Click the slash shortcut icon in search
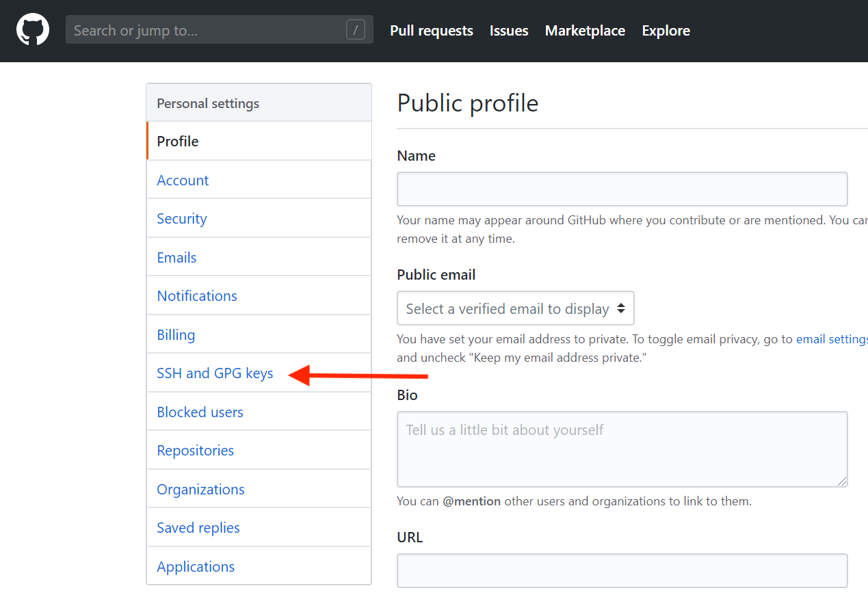The width and height of the screenshot is (868, 597). (x=356, y=30)
